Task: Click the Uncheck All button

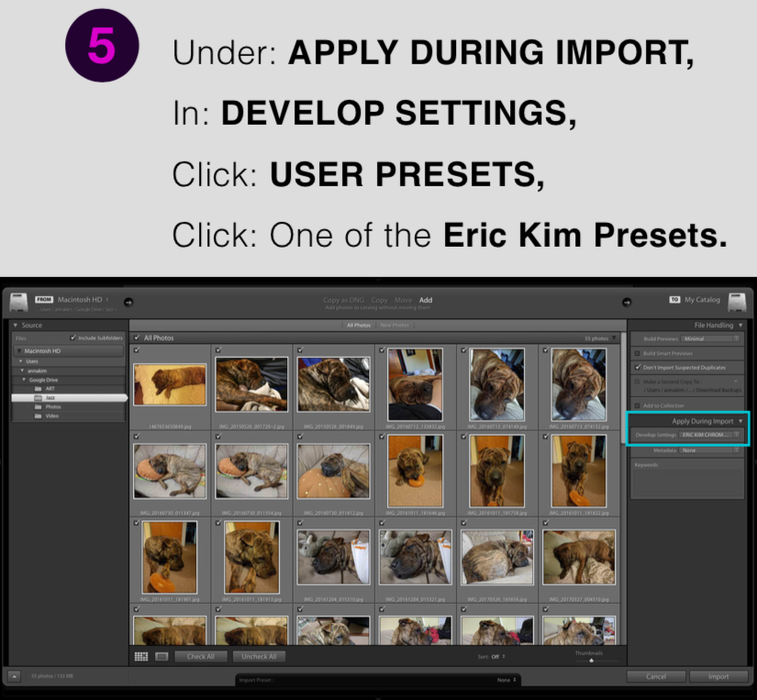Action: [x=259, y=656]
